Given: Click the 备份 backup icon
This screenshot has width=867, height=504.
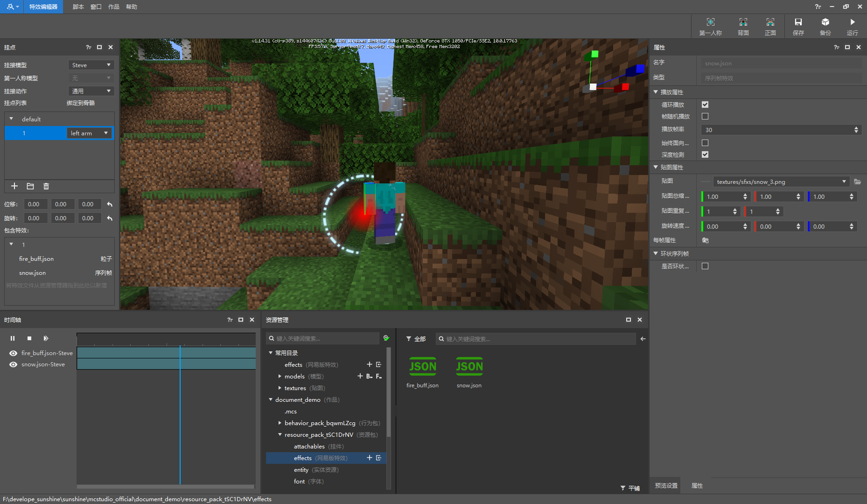Looking at the screenshot, I should coord(825,27).
